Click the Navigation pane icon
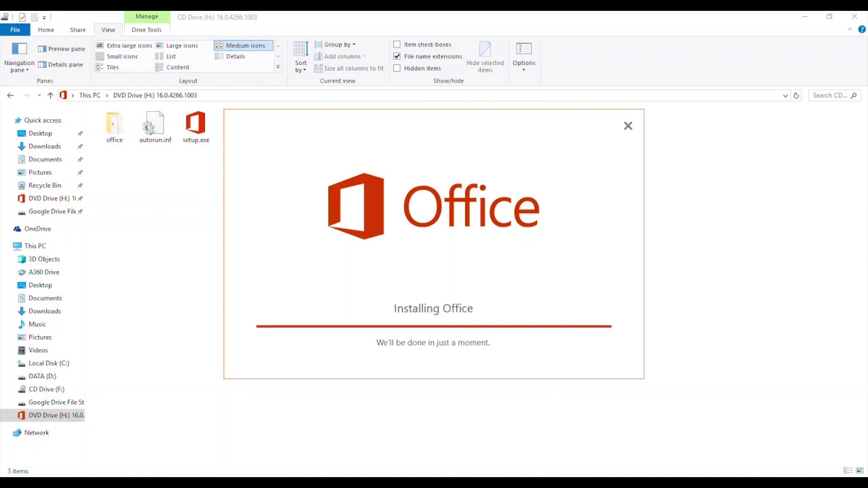 pyautogui.click(x=19, y=49)
